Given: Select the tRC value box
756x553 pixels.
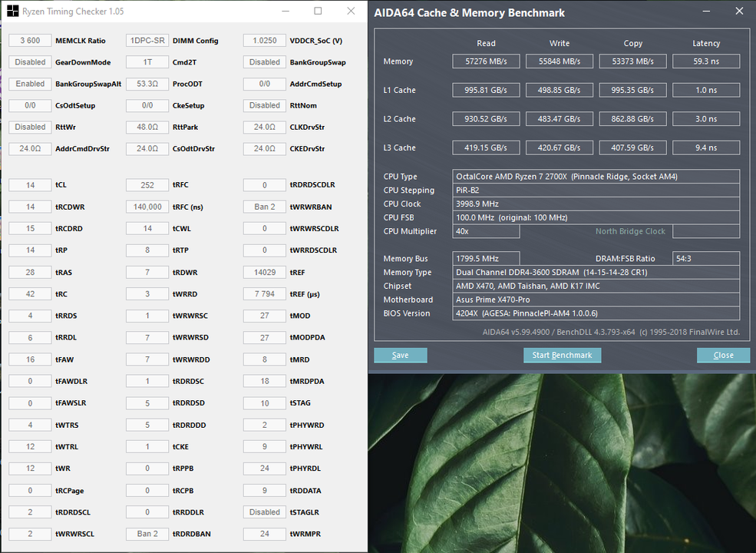Looking at the screenshot, I should tap(30, 294).
